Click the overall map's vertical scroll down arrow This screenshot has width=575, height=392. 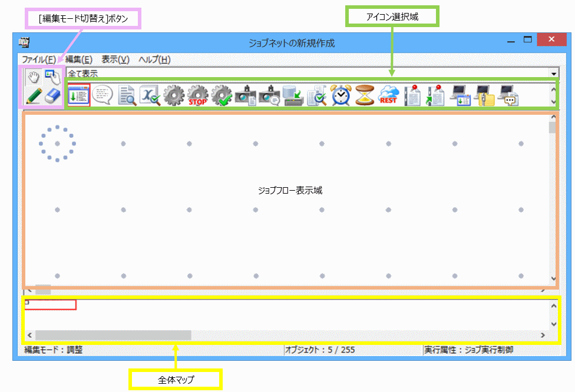pyautogui.click(x=554, y=324)
